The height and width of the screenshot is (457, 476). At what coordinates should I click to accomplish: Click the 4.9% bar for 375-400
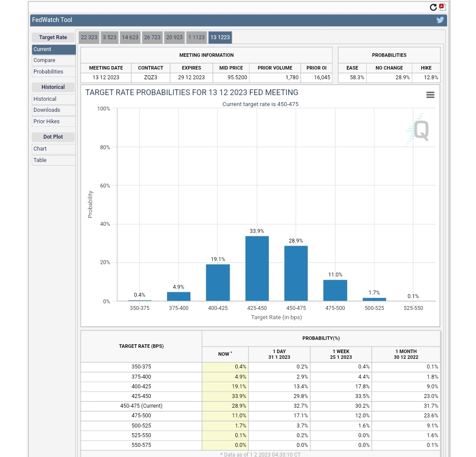178,297
